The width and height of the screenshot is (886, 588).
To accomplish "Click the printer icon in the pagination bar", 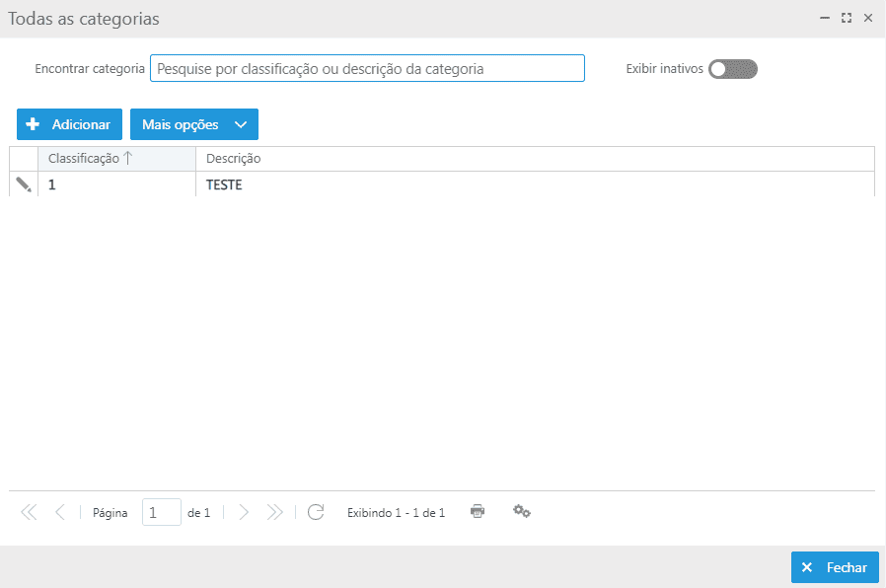I will tap(478, 511).
